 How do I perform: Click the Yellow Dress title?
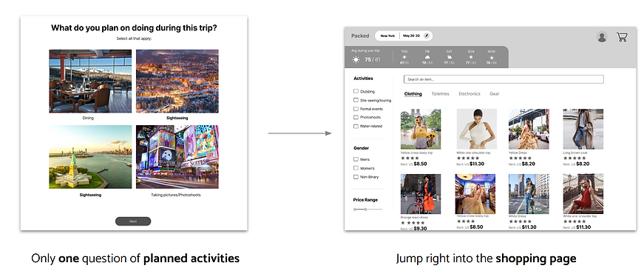(518, 153)
